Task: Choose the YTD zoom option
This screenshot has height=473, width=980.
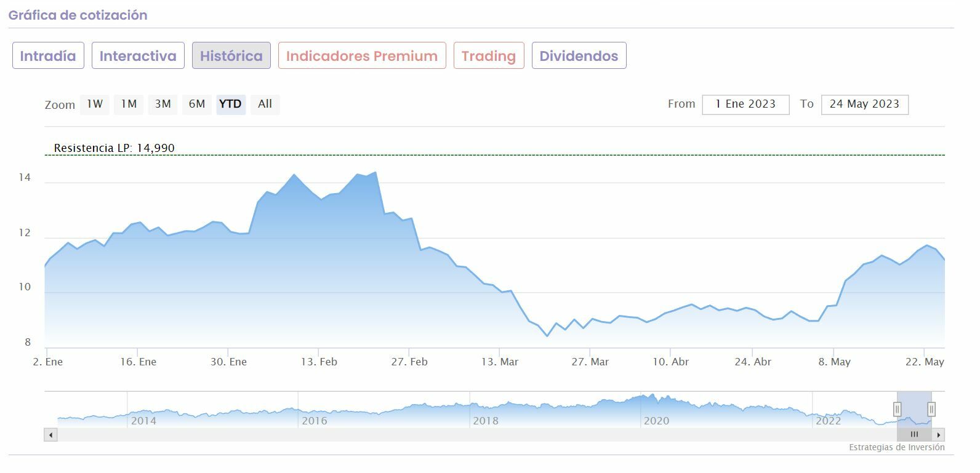Action: [230, 104]
